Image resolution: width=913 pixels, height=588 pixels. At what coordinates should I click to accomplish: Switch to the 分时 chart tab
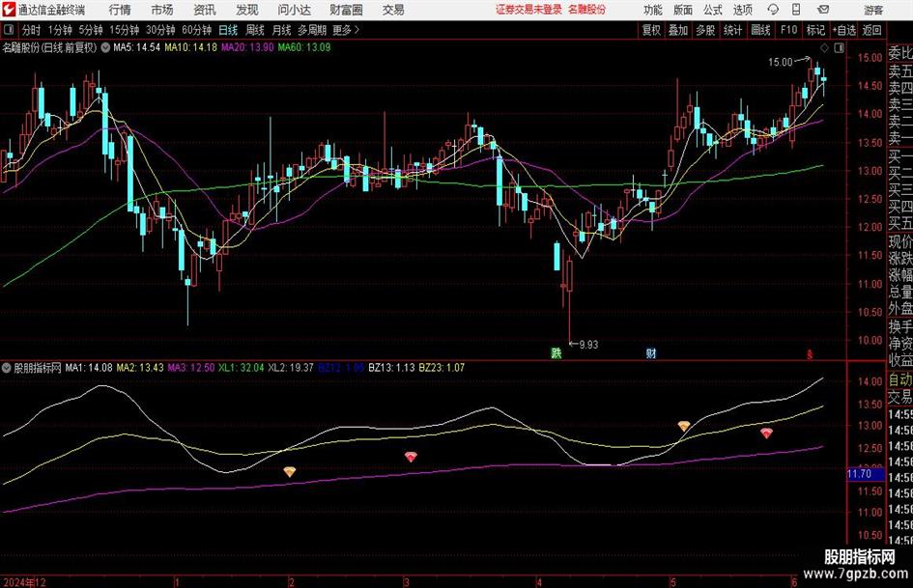(31, 30)
